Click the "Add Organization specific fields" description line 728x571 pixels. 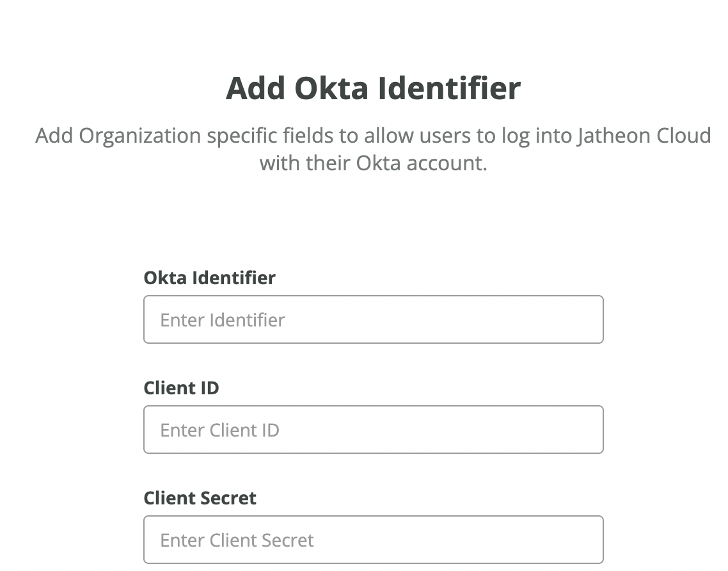[374, 136]
